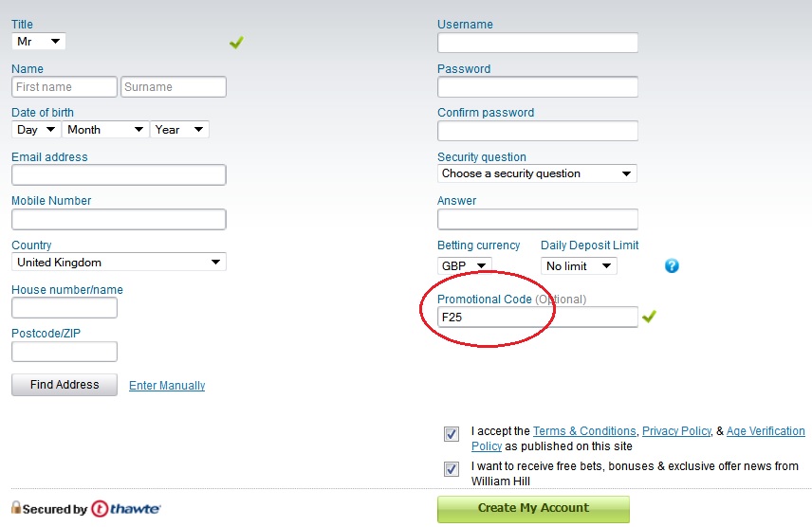The width and height of the screenshot is (812, 527).
Task: Click the Create My Account button
Action: pos(533,509)
